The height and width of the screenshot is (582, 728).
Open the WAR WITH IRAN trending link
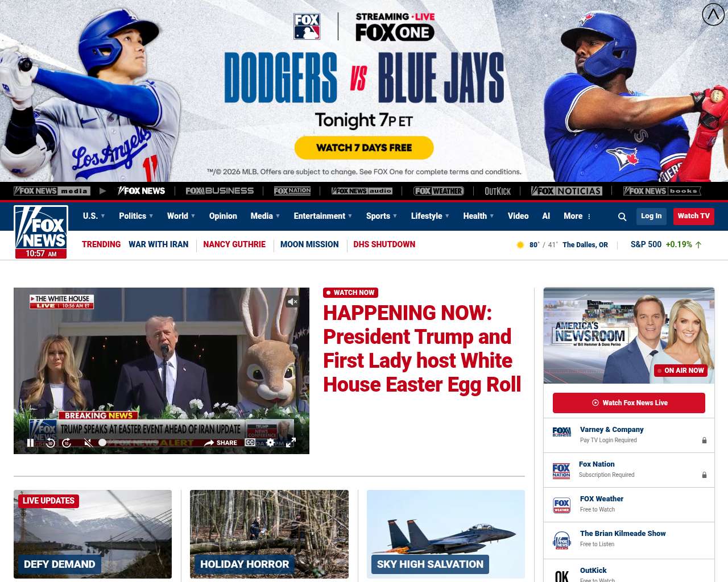tap(158, 244)
